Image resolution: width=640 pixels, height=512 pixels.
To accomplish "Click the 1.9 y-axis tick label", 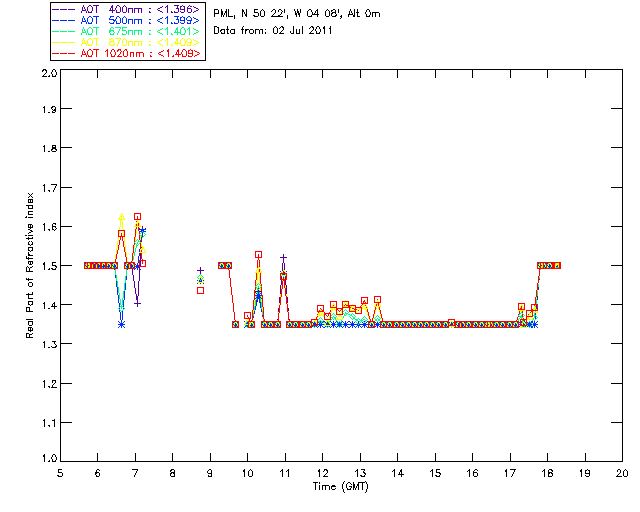I will pos(49,109).
